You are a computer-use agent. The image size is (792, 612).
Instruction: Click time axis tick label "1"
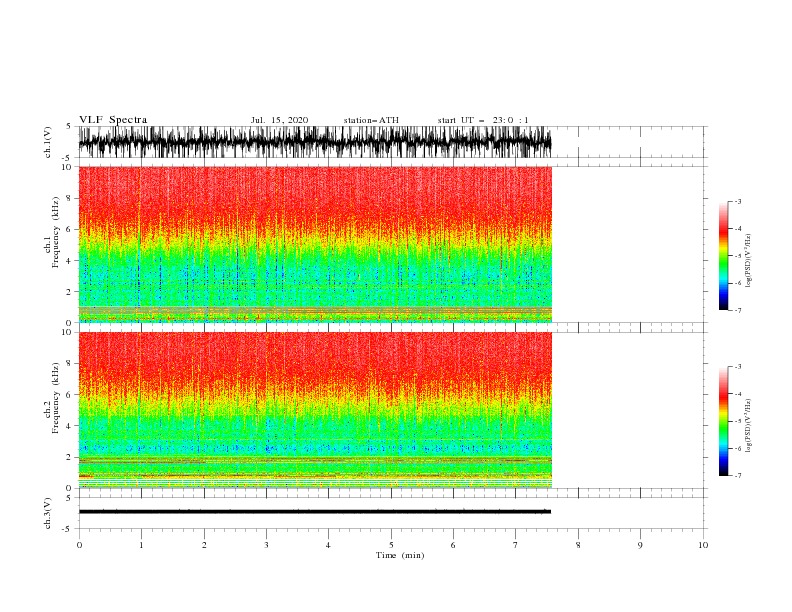coord(141,545)
